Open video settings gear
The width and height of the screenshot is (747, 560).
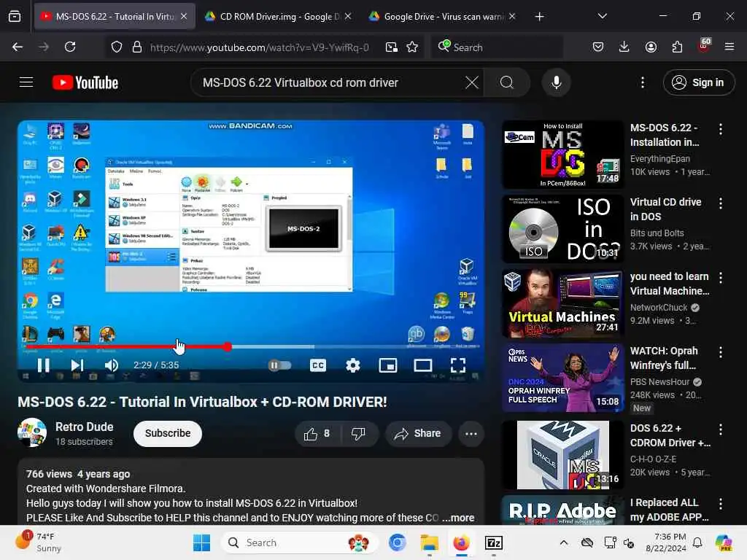click(353, 365)
